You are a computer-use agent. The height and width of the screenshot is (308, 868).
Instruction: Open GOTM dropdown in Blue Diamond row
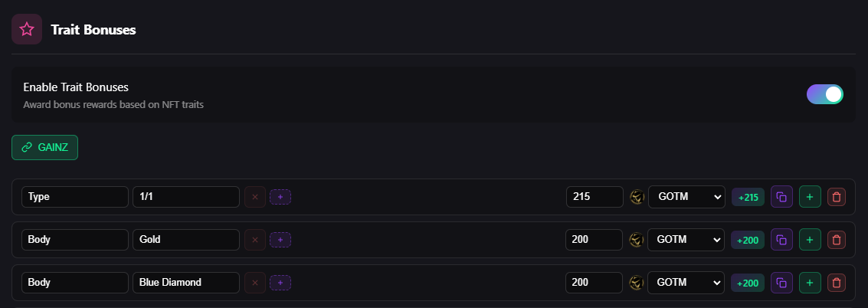pyautogui.click(x=686, y=283)
